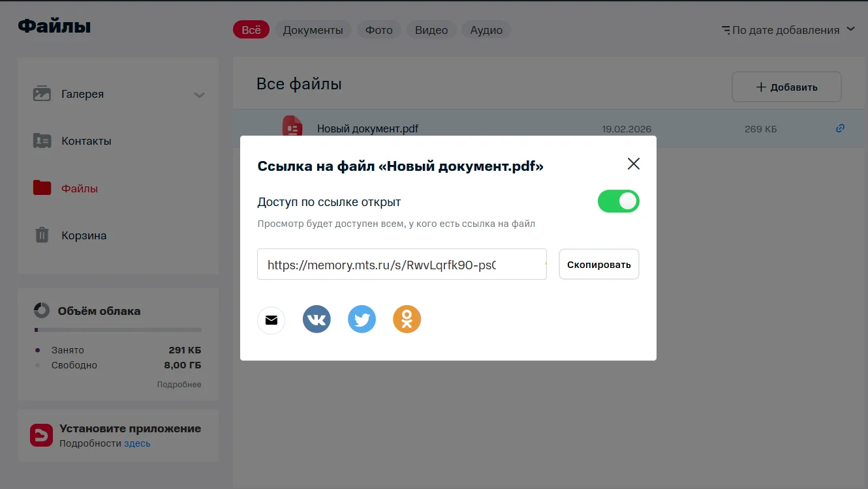Click the link icon on file row
Viewport: 868px width, 489px height.
(x=840, y=128)
